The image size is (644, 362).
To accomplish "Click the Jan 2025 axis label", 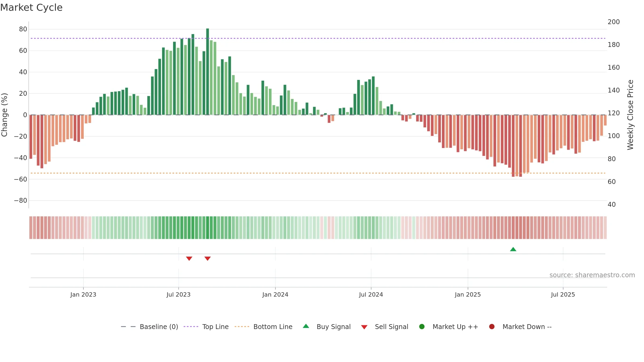I will click(x=468, y=294).
